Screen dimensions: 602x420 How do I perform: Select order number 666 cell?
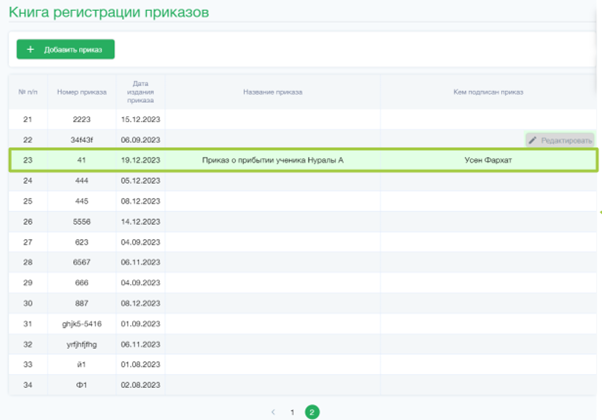tap(81, 283)
